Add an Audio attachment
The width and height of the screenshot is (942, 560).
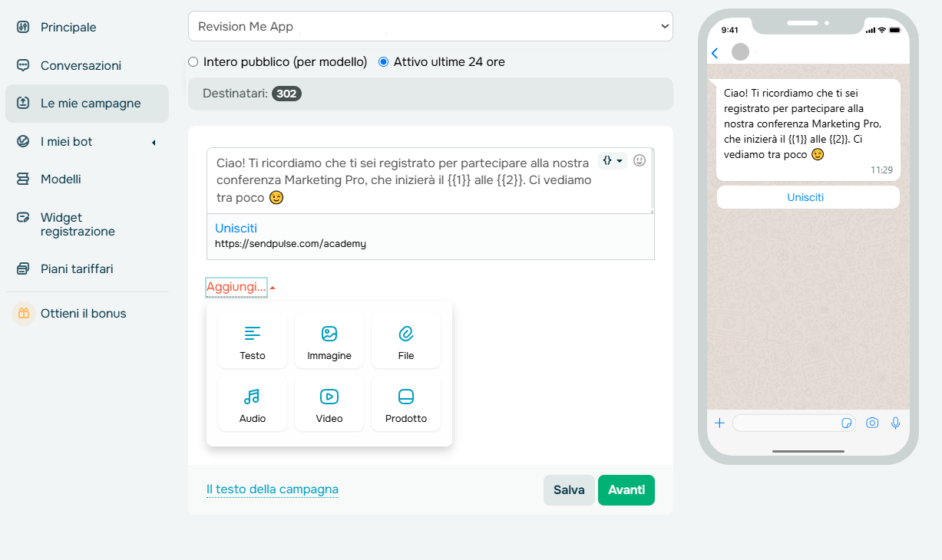252,404
